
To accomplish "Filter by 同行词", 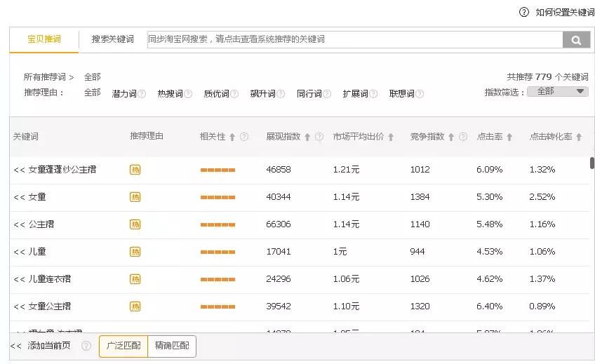I will tap(309, 94).
